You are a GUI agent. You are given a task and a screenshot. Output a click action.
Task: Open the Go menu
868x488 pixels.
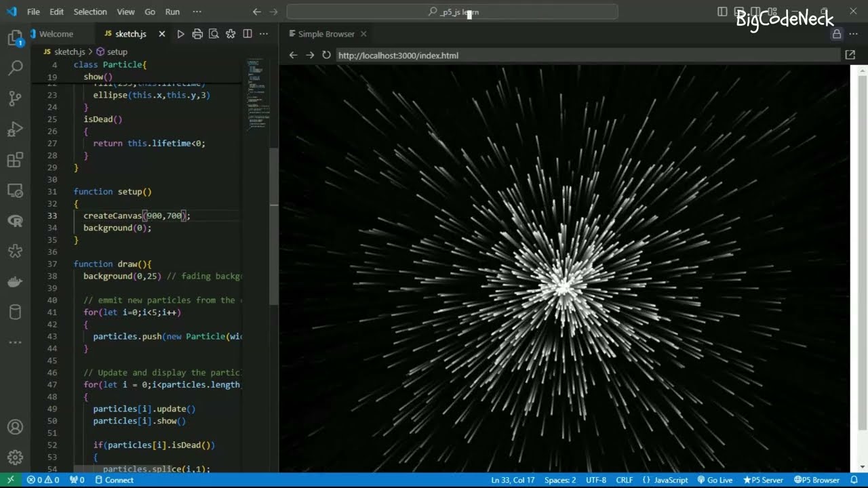(x=150, y=12)
